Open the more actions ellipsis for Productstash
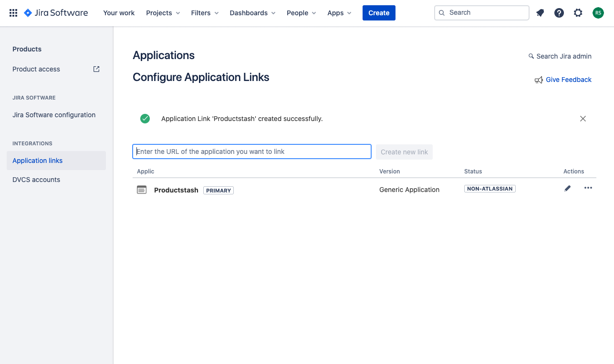The height and width of the screenshot is (364, 614). (588, 188)
